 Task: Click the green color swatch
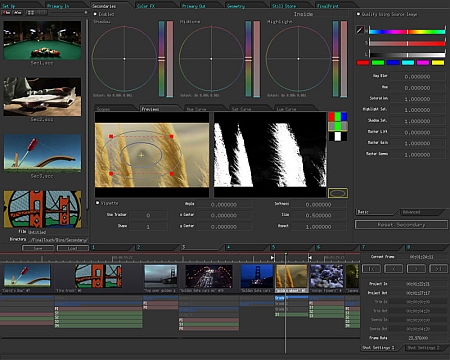tap(378, 63)
